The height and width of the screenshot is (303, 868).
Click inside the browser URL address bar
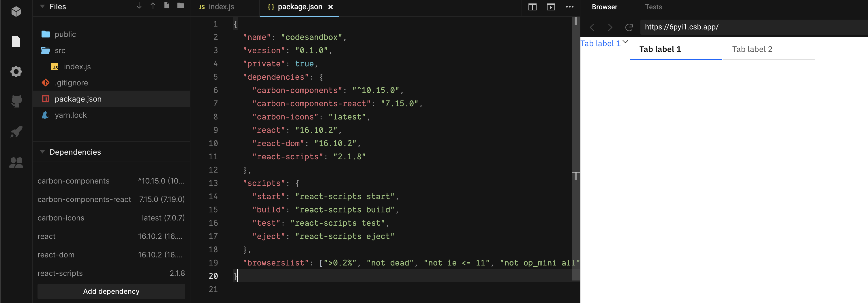[724, 27]
